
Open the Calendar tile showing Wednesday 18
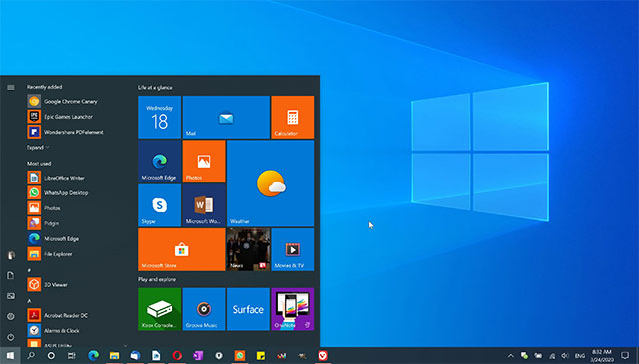click(160, 118)
